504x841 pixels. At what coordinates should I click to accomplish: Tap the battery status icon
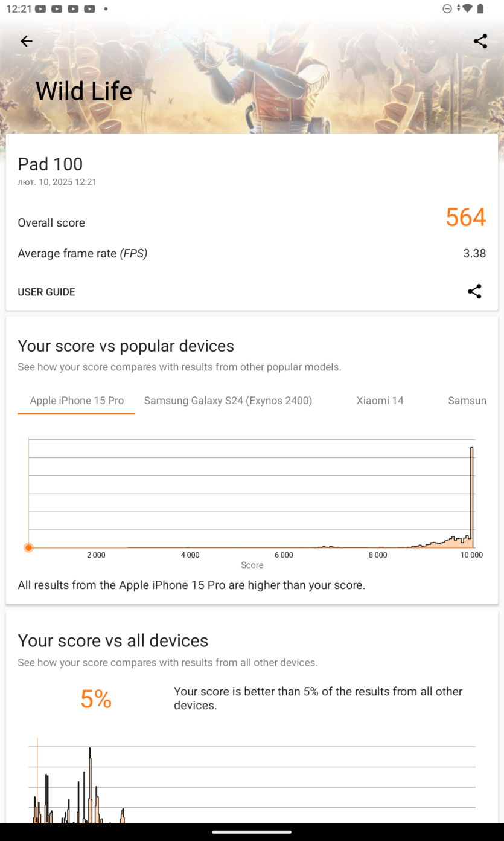coord(480,8)
